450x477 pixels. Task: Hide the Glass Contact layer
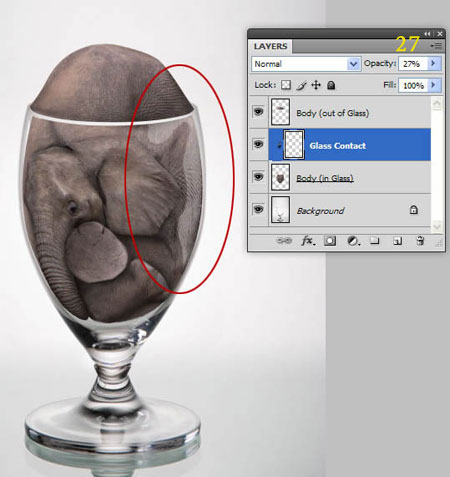coord(258,144)
